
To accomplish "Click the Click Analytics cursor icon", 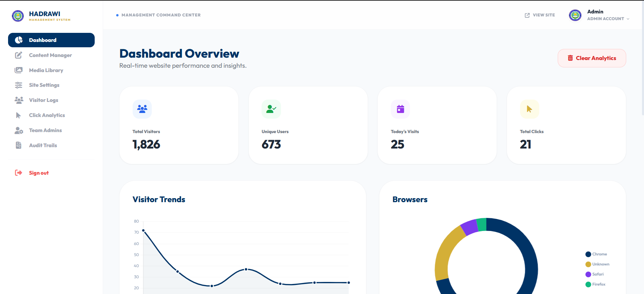I will pyautogui.click(x=18, y=115).
